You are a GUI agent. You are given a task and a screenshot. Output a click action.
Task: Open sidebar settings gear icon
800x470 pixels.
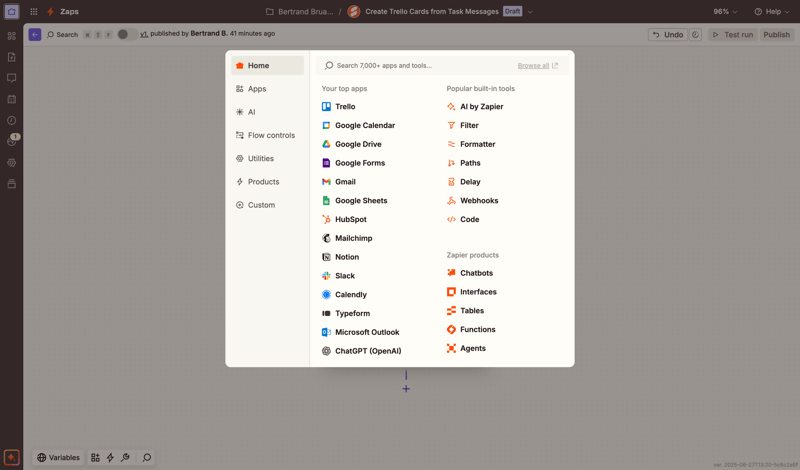point(11,163)
